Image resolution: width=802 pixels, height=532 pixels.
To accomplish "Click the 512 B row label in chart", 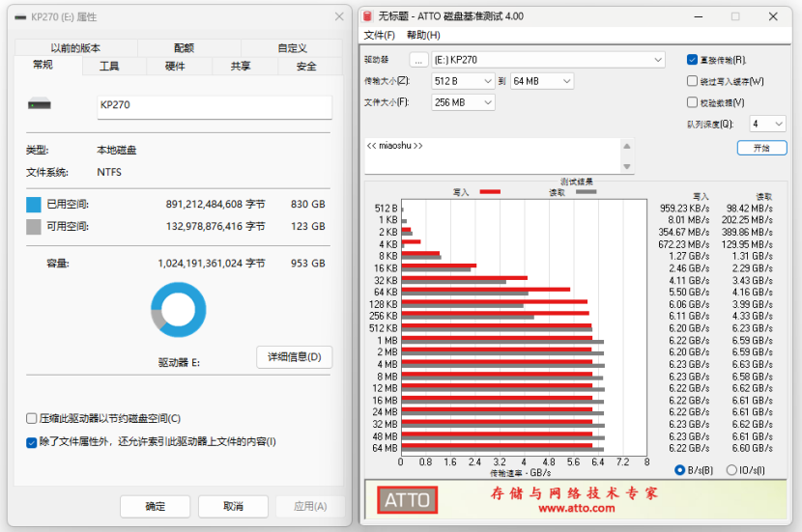I will pyautogui.click(x=387, y=209).
